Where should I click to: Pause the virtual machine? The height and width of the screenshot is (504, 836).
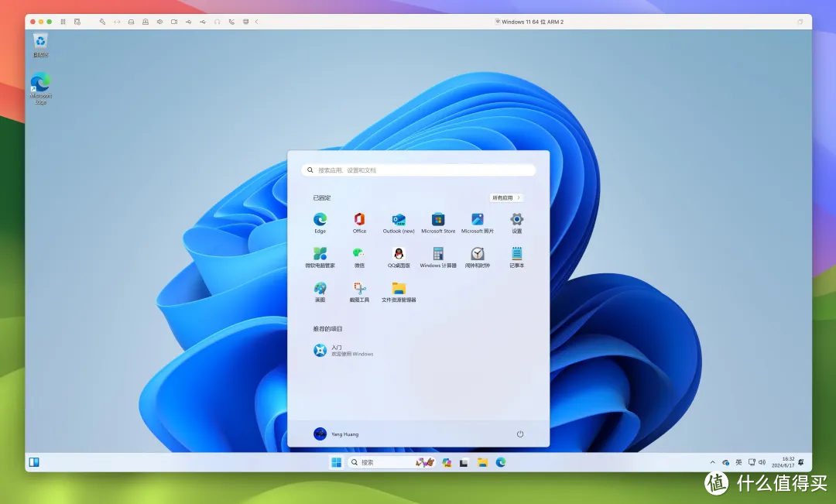pos(63,22)
